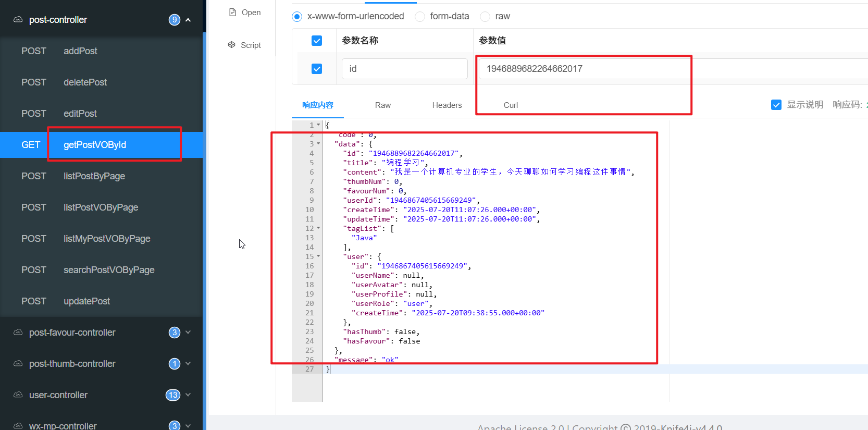Click the cloud icon beside post-controller
Screen dimensions: 868x430
point(18,19)
